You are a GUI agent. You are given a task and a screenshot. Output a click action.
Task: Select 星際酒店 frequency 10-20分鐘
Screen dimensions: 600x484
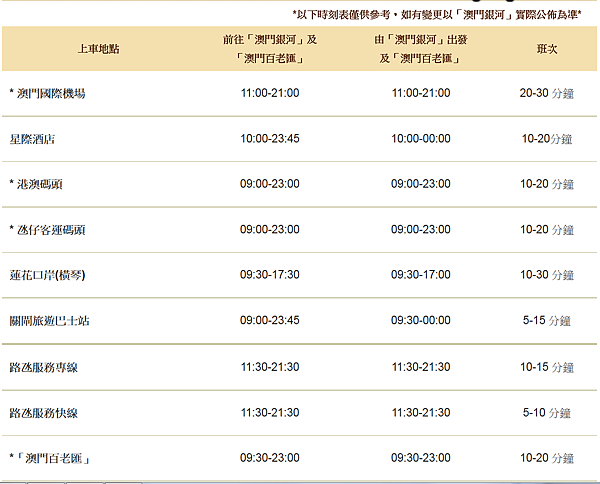click(x=547, y=139)
